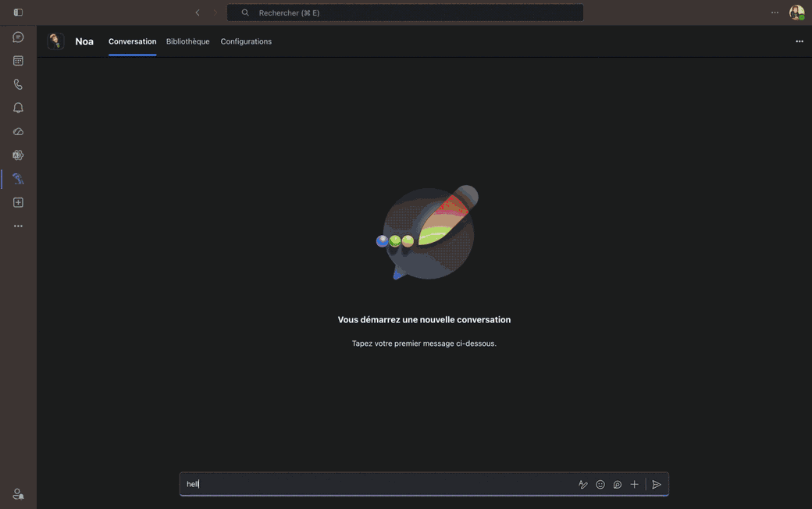
Task: Open Noa header more options ellipsis
Action: point(800,41)
